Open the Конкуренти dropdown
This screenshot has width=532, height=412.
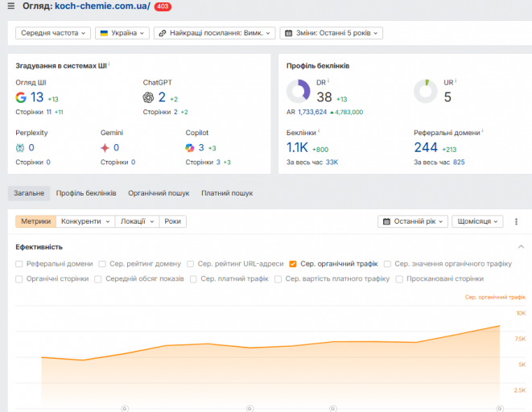pos(85,221)
